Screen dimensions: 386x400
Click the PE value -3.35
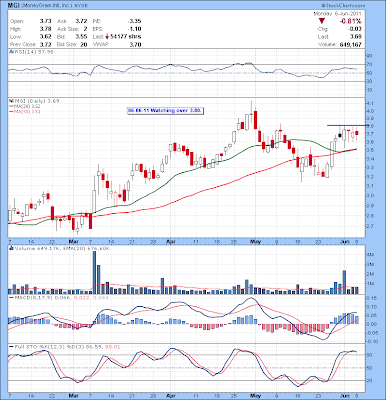pos(134,21)
